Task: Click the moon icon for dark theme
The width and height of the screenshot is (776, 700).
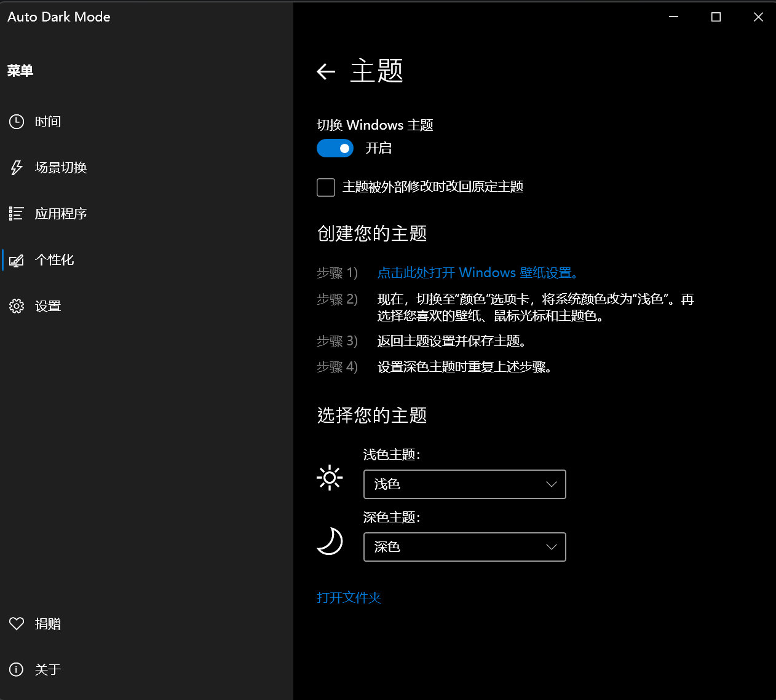Action: [330, 541]
